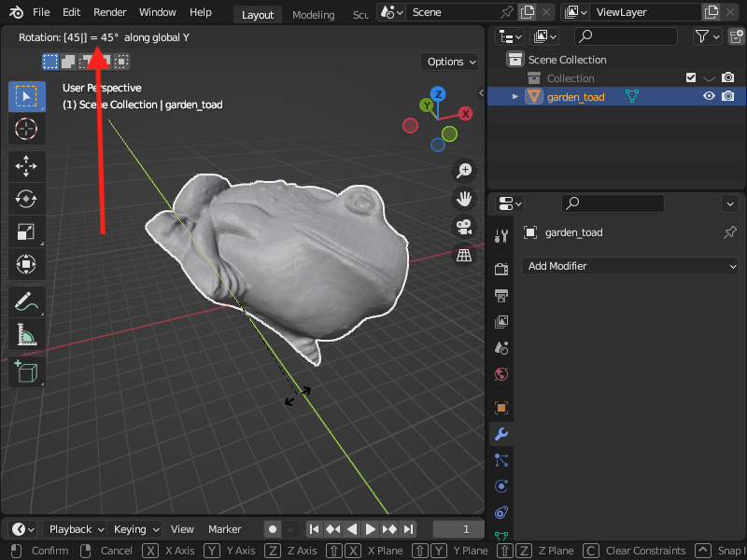Viewport: 747px width, 560px height.
Task: Click the current frame number field
Action: pos(458,529)
